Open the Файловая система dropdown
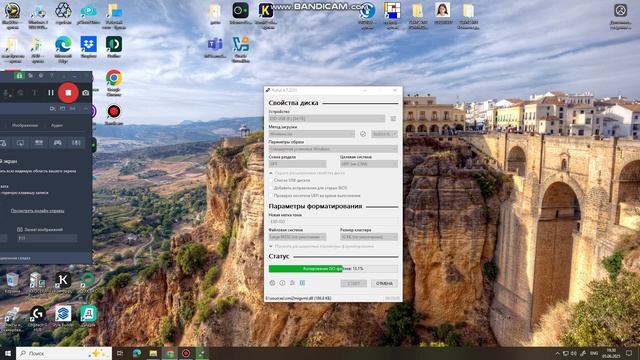The height and width of the screenshot is (360, 640). pos(298,237)
